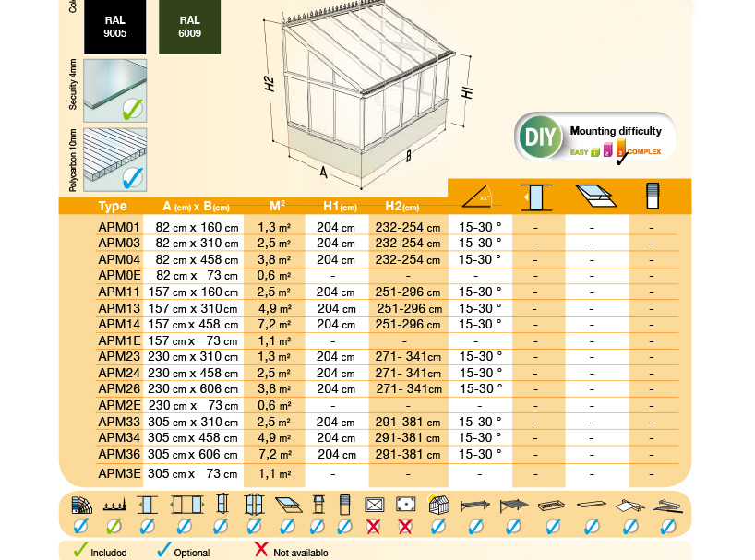Click checkmark under color palette icon
Viewport: 755px width, 560px height.
tap(80, 526)
